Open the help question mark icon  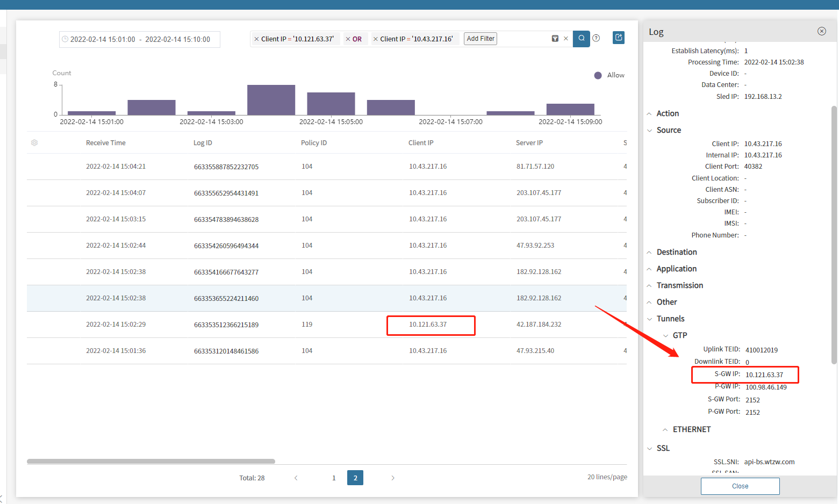tap(596, 38)
